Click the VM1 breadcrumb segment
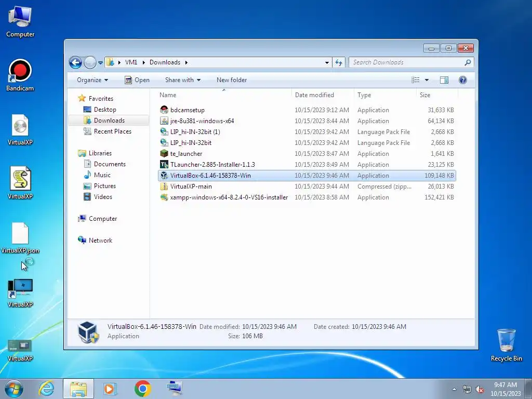This screenshot has height=399, width=532. click(x=131, y=62)
